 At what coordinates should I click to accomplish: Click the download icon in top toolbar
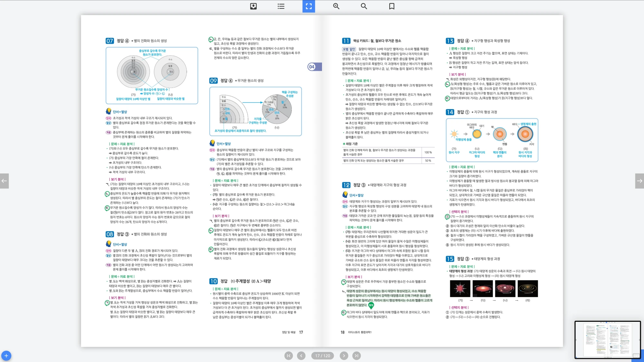point(253,6)
